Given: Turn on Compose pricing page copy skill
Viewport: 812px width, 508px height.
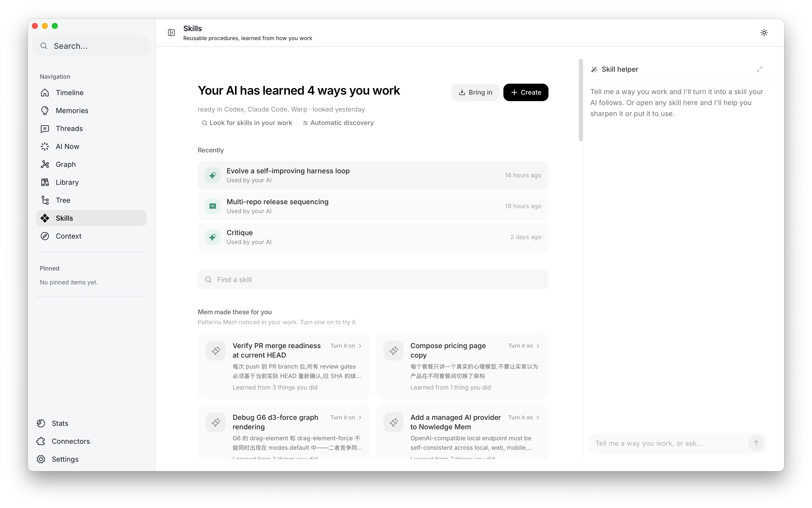Looking at the screenshot, I should pos(524,346).
